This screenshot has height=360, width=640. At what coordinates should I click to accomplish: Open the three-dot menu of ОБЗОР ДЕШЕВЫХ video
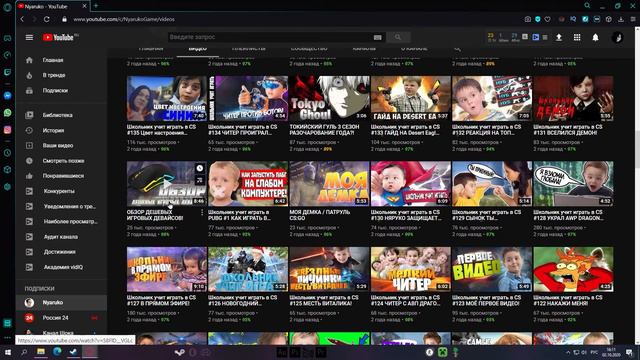pos(202,213)
